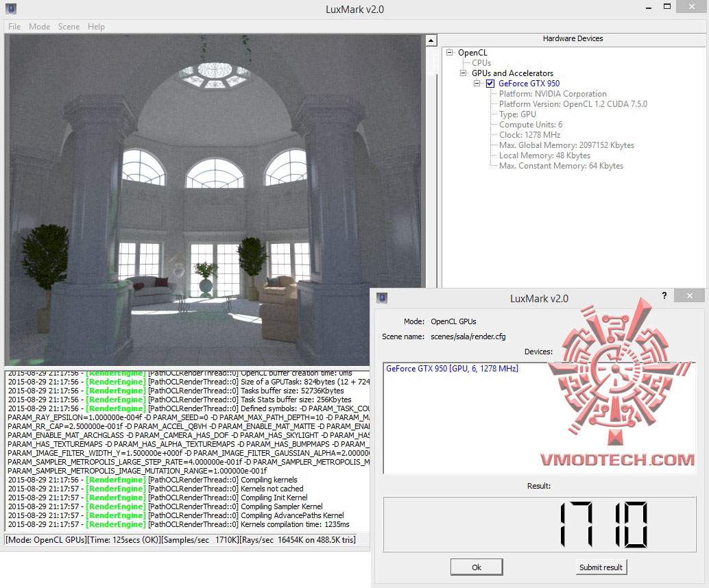
Task: Open the Help menu
Action: click(x=96, y=27)
